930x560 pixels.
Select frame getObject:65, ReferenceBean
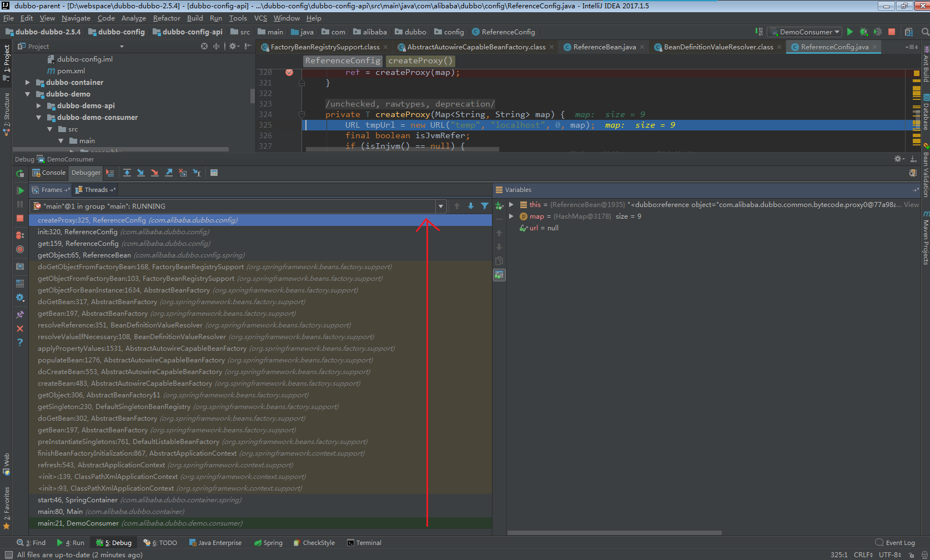click(x=260, y=255)
